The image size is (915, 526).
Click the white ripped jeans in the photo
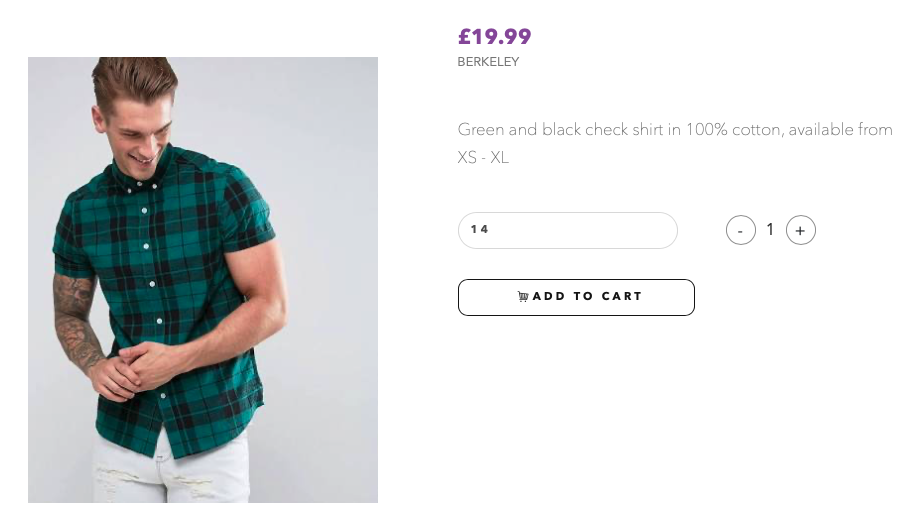[x=170, y=472]
